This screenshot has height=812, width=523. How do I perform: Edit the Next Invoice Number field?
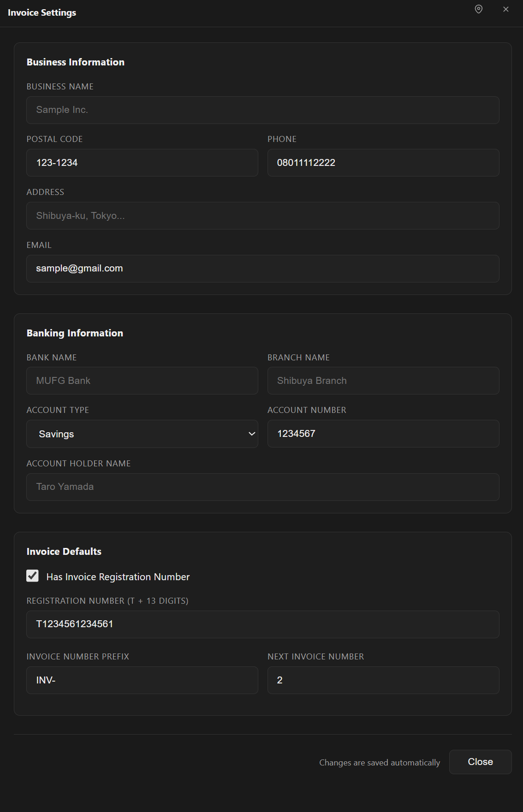click(383, 680)
